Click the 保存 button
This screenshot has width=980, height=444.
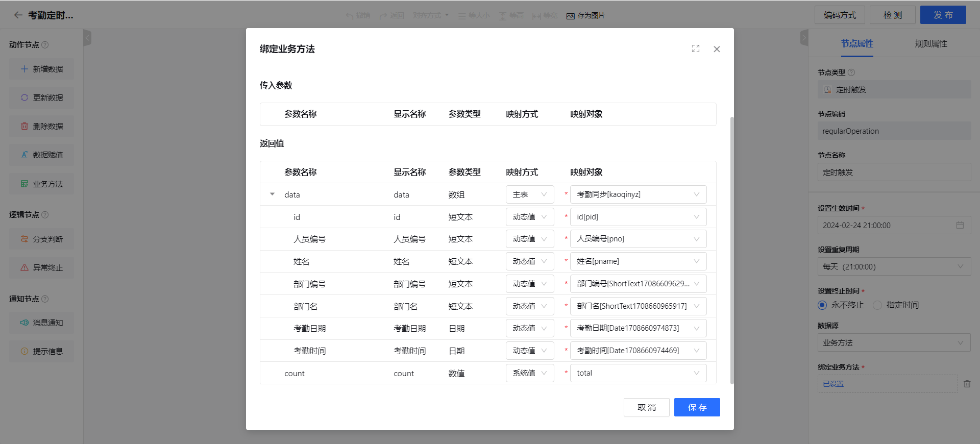(x=697, y=407)
